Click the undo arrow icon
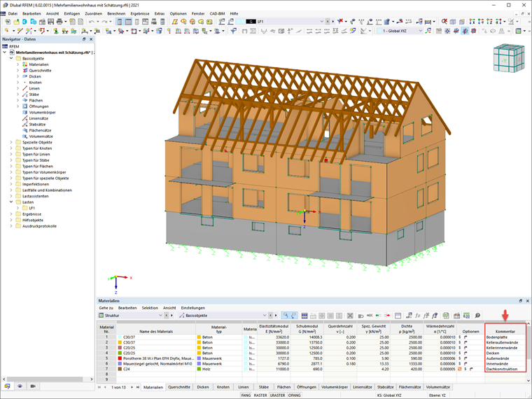Viewport: 532px width, 399px height. tap(91, 22)
